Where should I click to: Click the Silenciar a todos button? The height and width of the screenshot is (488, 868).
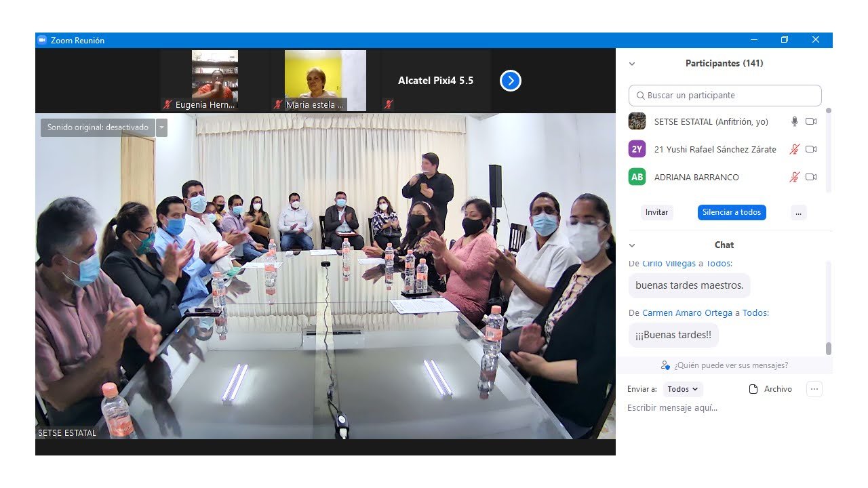732,212
